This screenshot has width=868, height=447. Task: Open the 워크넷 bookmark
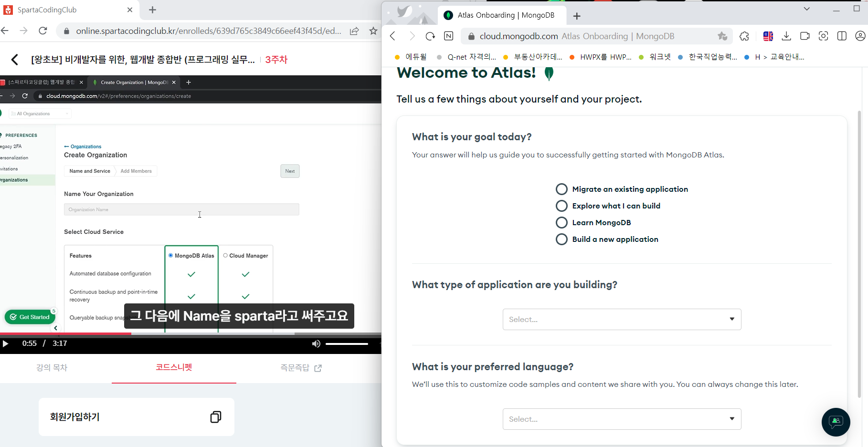(x=655, y=57)
